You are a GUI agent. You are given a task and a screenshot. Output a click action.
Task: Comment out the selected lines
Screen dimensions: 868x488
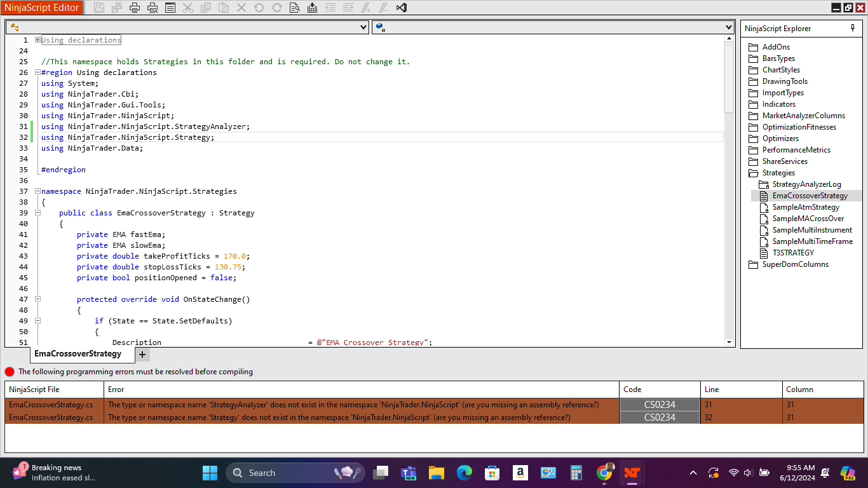click(366, 8)
